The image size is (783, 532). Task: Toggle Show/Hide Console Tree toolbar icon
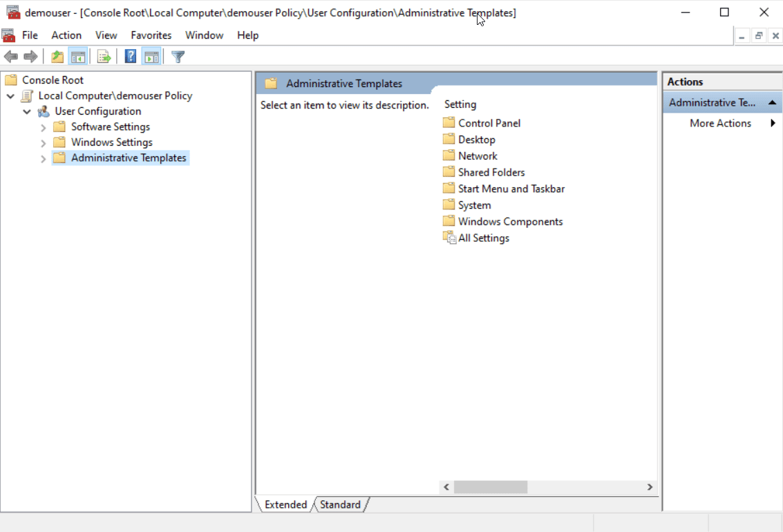pyautogui.click(x=78, y=57)
